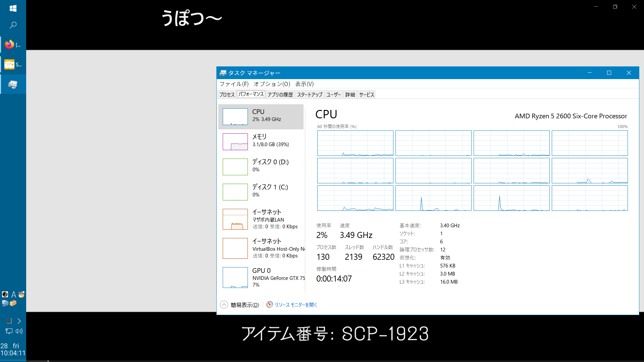Open the 表示(V) menu
This screenshot has height=362, width=644.
coord(304,84)
